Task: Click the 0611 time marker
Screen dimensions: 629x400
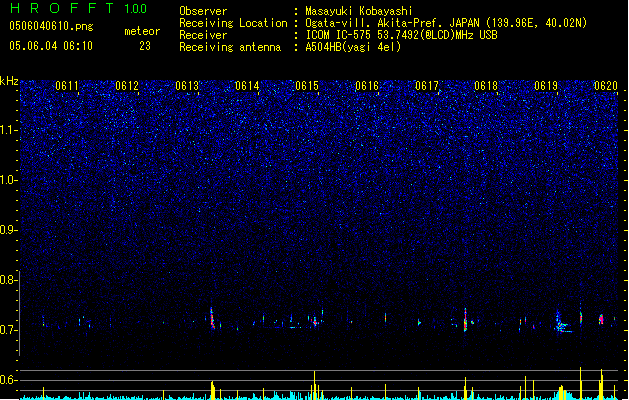Action: [67, 86]
